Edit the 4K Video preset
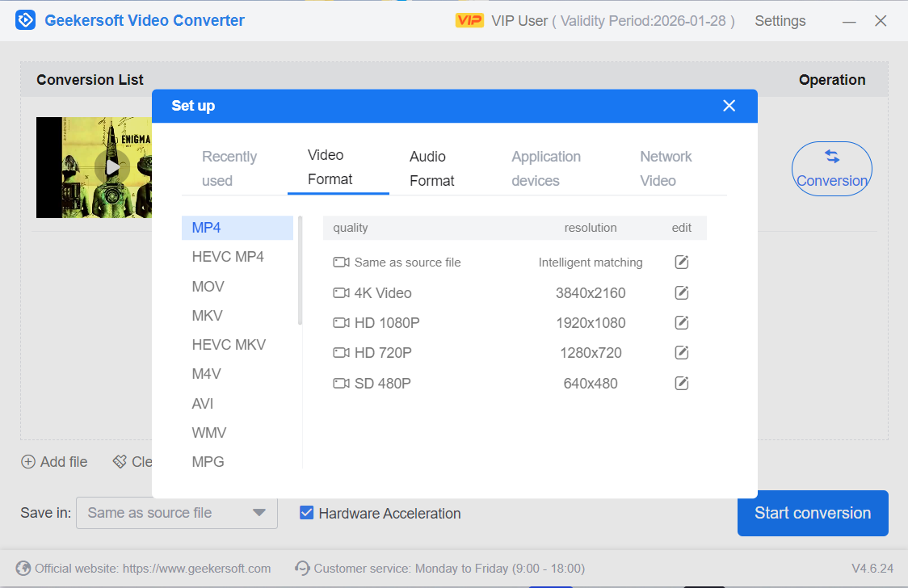Image resolution: width=908 pixels, height=588 pixels. (682, 293)
